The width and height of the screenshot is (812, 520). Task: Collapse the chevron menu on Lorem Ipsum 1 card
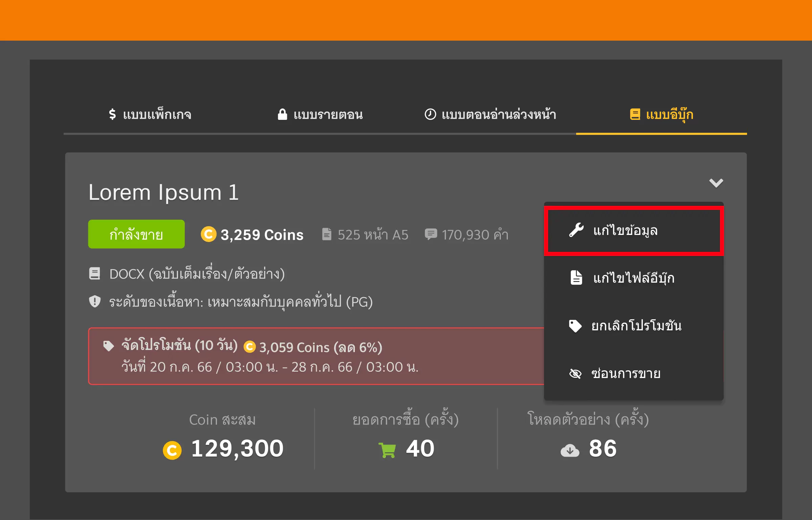tap(716, 183)
